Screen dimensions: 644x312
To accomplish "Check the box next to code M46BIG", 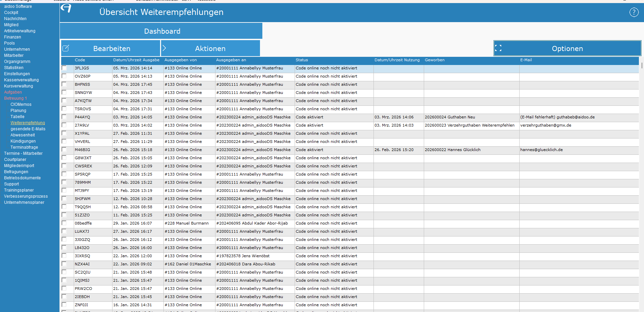I will (64, 150).
